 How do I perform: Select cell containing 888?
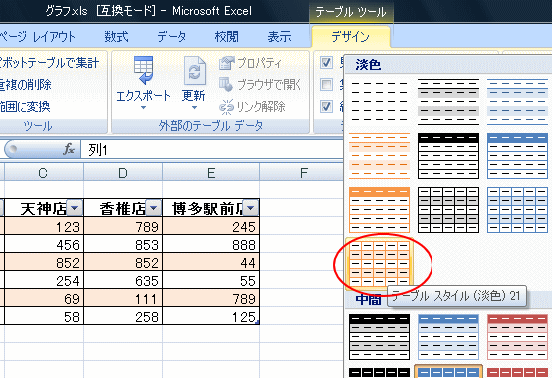211,244
